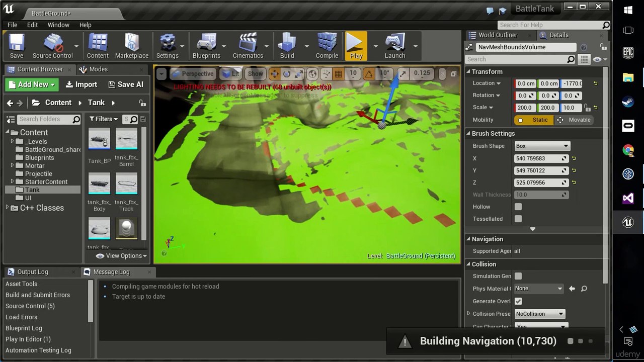Open the Play options dropdown arrow
Screen dimensions: 644x362
(375, 46)
